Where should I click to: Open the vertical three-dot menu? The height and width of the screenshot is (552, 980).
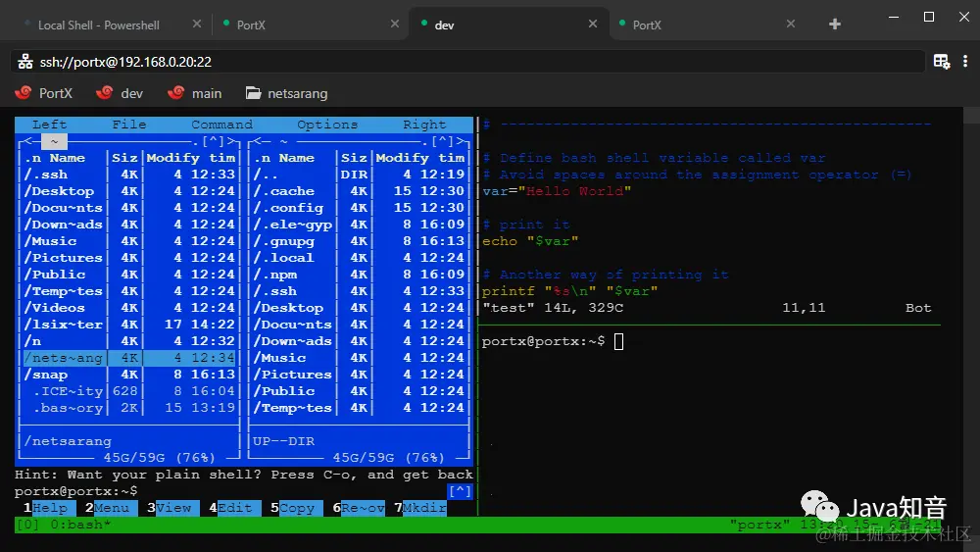click(x=965, y=61)
